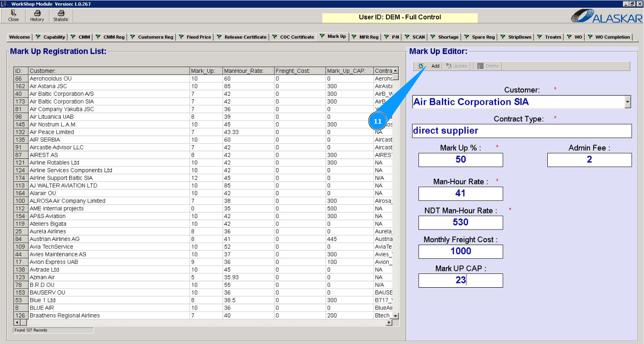Click the Air Lituanica UAB customer cell

click(109, 117)
